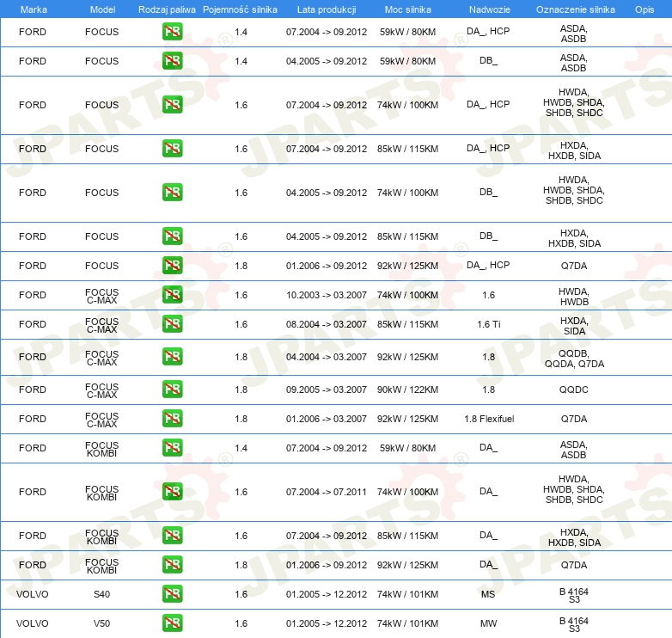Click petrol icon in Focus 1.4 DB_ row
Viewport: 672px width, 638px height.
[172, 61]
